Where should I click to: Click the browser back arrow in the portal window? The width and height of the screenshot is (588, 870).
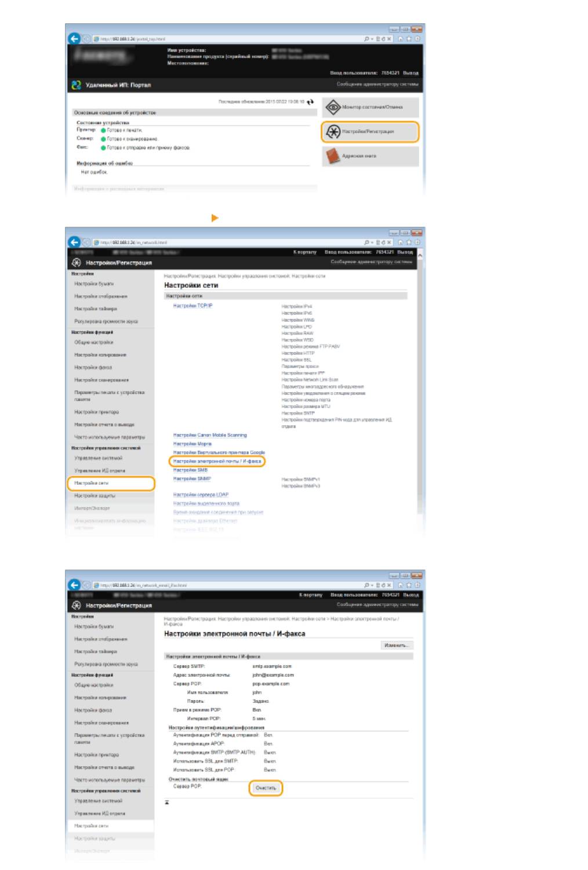[x=74, y=39]
